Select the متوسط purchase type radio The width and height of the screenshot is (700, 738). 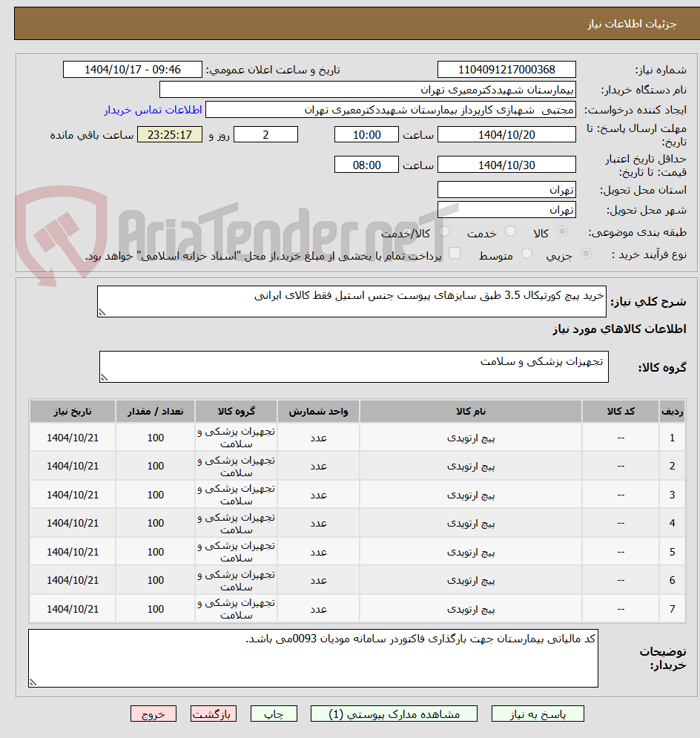pyautogui.click(x=527, y=254)
